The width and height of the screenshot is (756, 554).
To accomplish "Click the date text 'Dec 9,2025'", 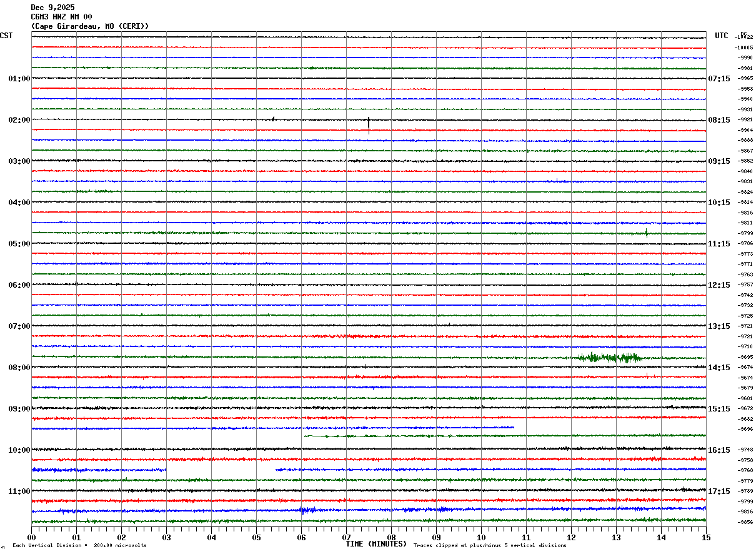I will click(x=52, y=8).
